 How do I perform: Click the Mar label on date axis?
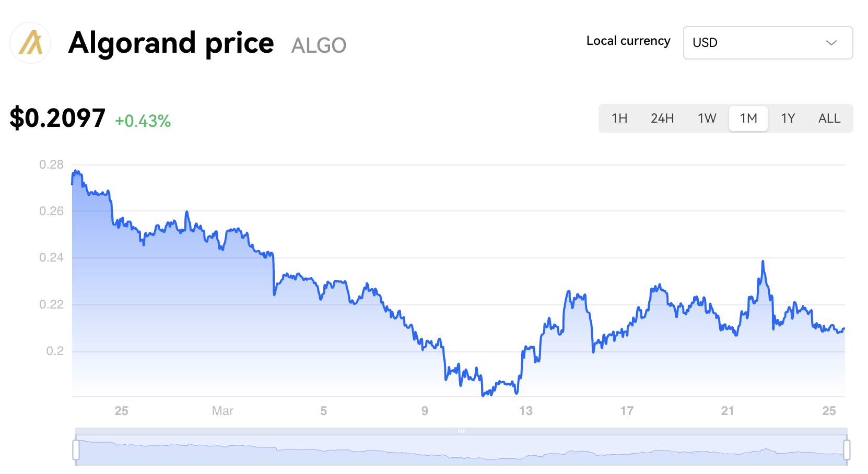[222, 411]
